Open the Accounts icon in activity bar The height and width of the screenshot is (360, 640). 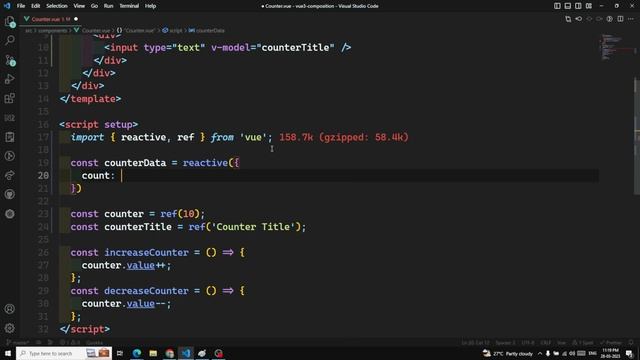pos(10,309)
